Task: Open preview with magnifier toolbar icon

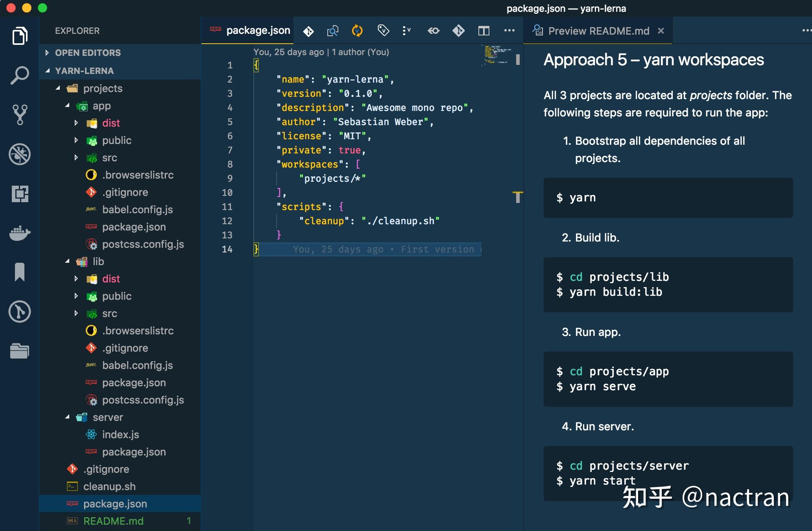Action: (332, 31)
